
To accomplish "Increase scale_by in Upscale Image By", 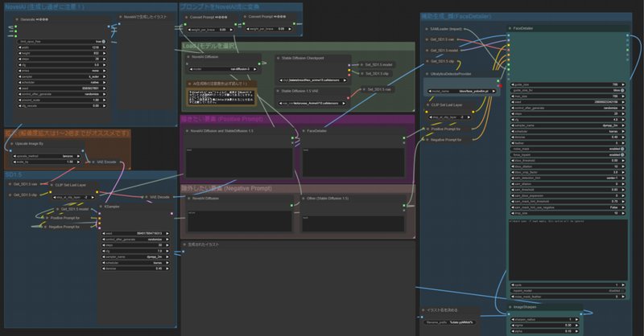I will [79, 162].
